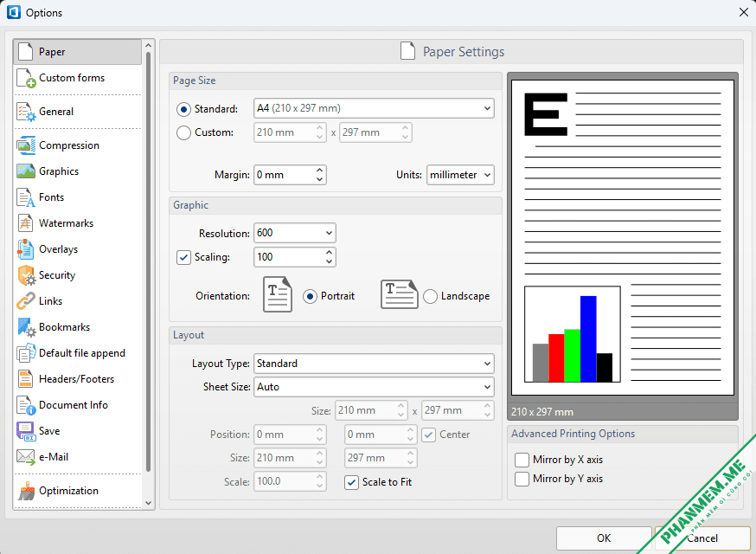Click the Scaling 100 input field
Screen dimensions: 756x554
288,257
